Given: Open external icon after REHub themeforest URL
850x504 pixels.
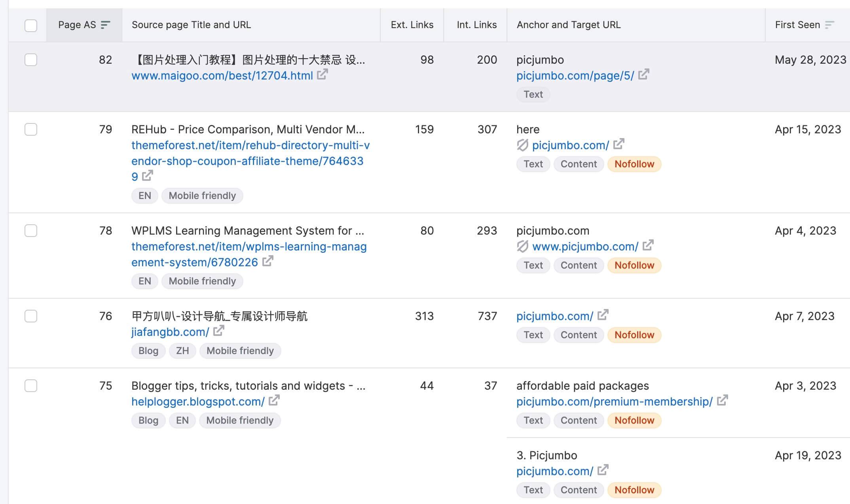Looking at the screenshot, I should coord(148,176).
